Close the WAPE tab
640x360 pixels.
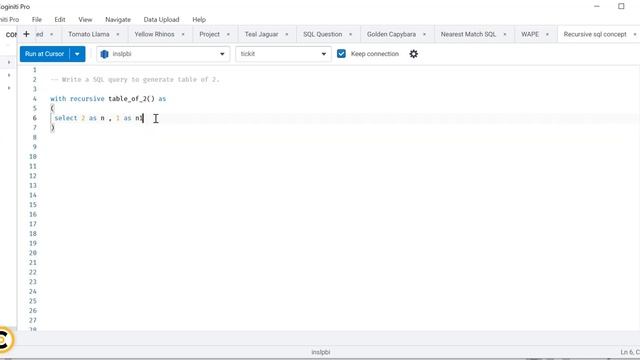point(547,35)
